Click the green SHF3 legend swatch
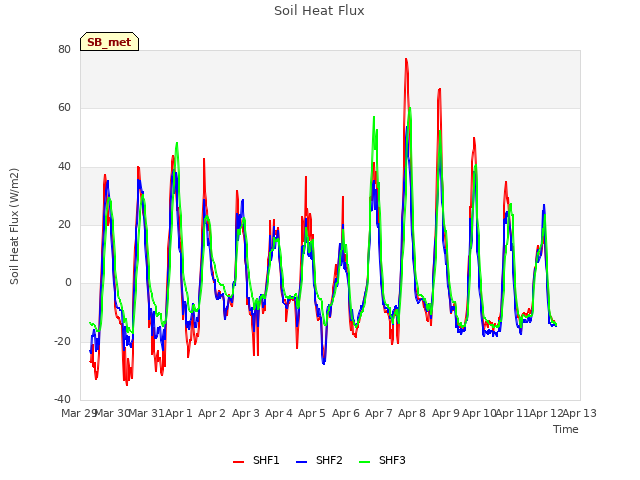 (364, 462)
